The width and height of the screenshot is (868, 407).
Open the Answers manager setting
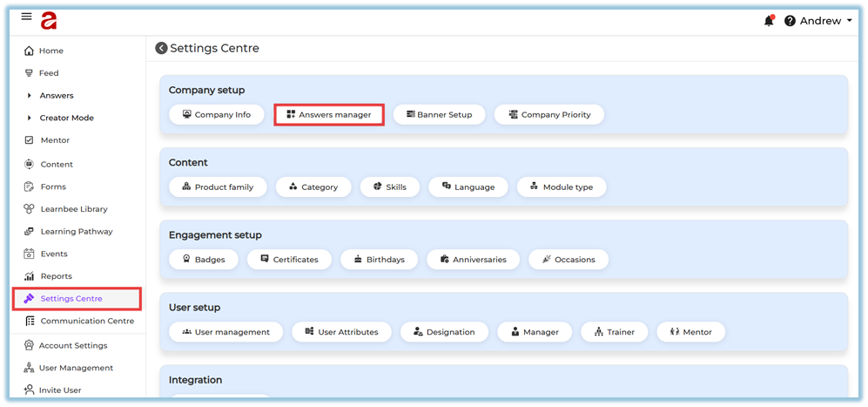pyautogui.click(x=329, y=115)
